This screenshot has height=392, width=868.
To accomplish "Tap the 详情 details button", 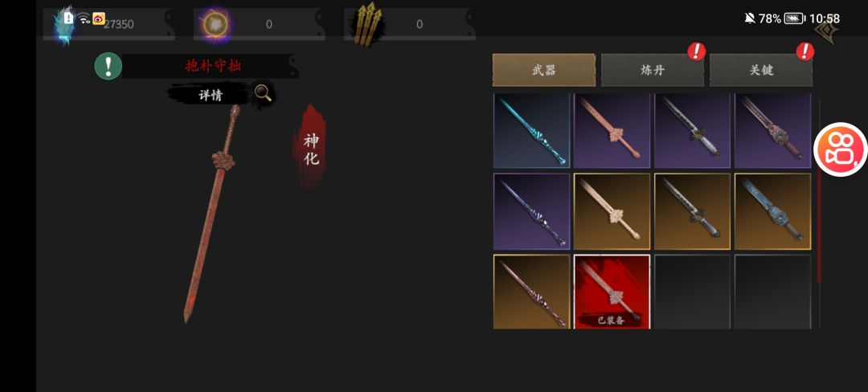I will tap(211, 95).
